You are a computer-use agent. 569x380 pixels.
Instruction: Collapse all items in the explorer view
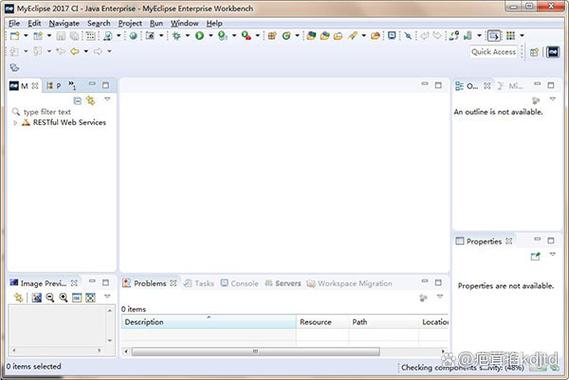pos(77,101)
